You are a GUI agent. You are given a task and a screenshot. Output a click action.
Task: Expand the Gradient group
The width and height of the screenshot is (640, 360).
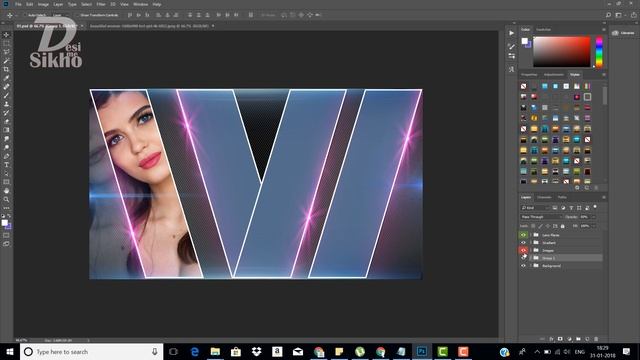(x=531, y=243)
